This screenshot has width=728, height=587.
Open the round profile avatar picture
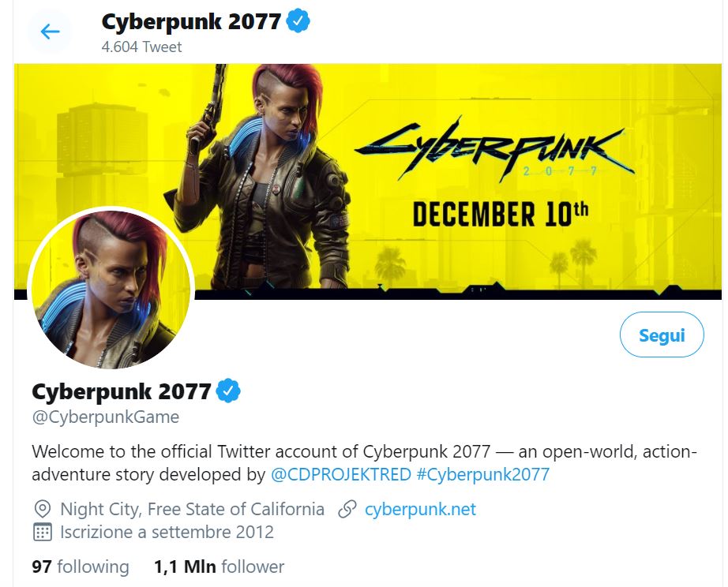(x=111, y=290)
